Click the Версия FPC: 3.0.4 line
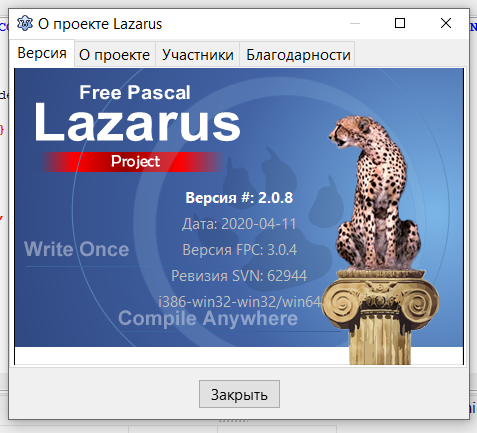Screen dimensions: 477x433 point(239,250)
